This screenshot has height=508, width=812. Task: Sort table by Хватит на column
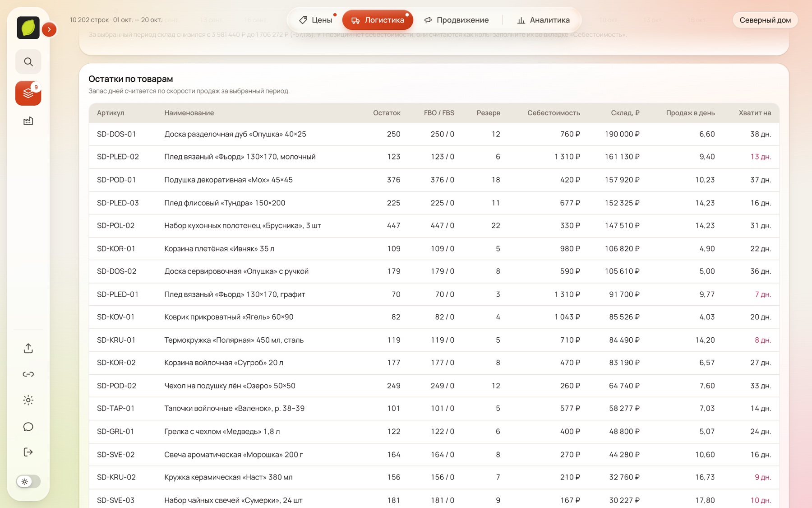755,113
